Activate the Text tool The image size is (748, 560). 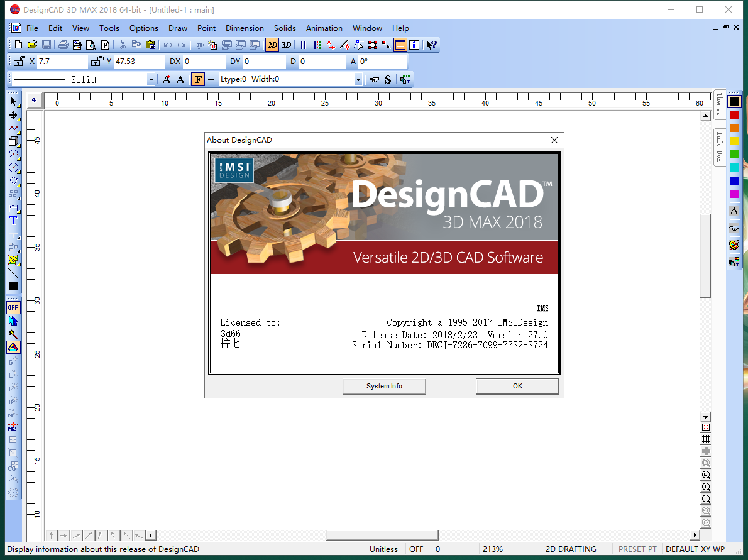pos(12,220)
